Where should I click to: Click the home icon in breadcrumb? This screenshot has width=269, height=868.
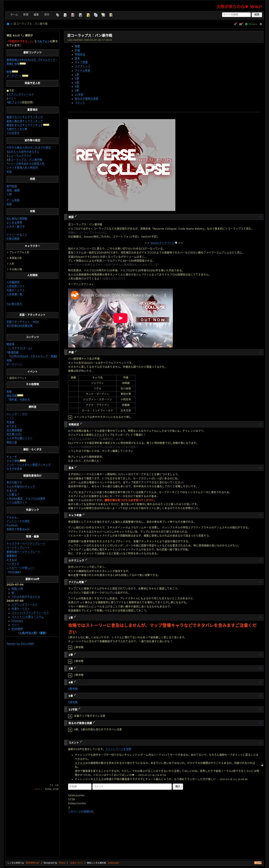(x=8, y=24)
